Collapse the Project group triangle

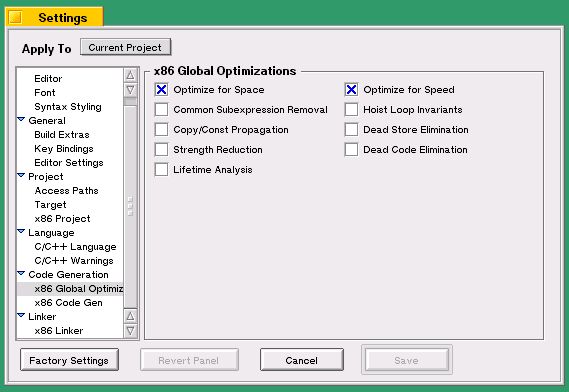pos(21,175)
